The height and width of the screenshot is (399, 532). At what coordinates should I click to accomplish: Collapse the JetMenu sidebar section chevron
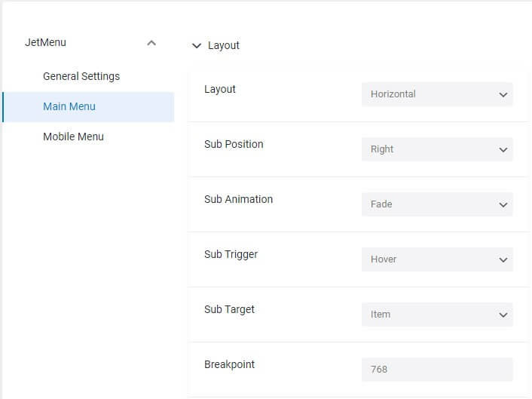(x=151, y=43)
